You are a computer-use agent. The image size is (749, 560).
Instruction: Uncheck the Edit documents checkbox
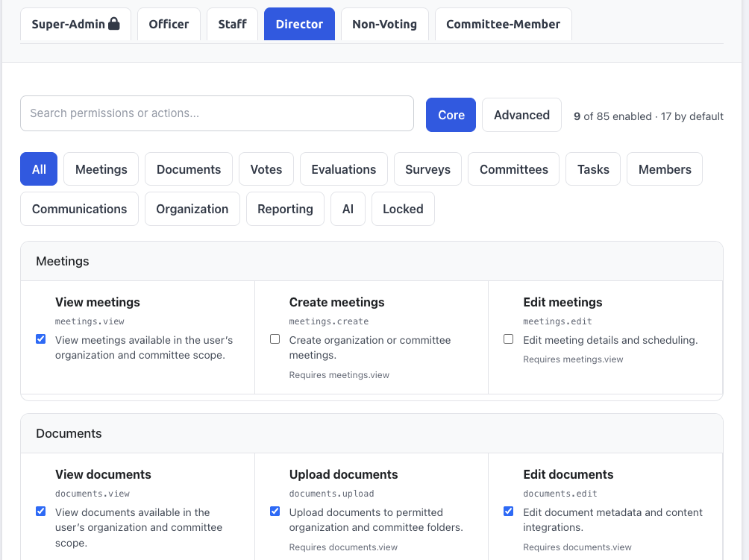(x=509, y=512)
